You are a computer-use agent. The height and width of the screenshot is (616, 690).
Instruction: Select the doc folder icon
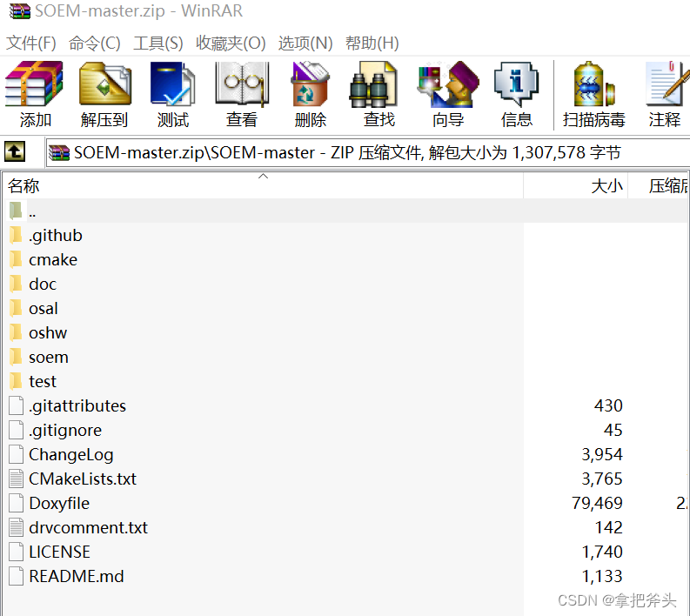[16, 284]
